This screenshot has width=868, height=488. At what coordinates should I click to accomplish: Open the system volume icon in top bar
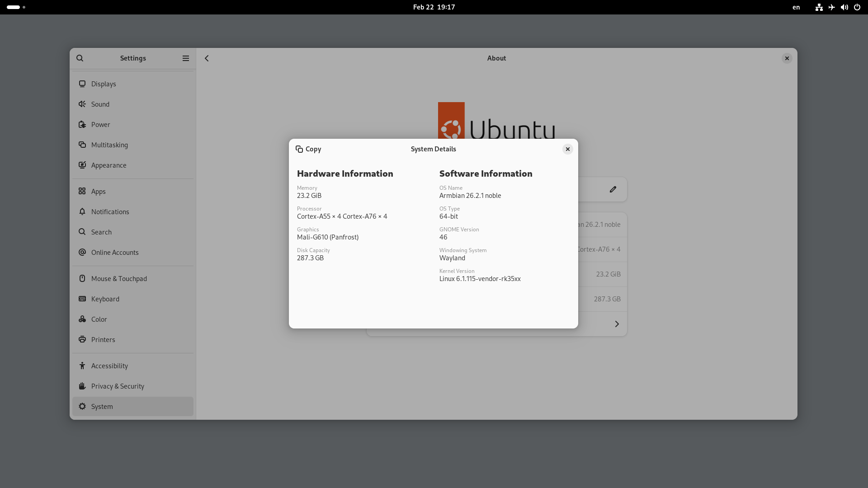tap(844, 7)
